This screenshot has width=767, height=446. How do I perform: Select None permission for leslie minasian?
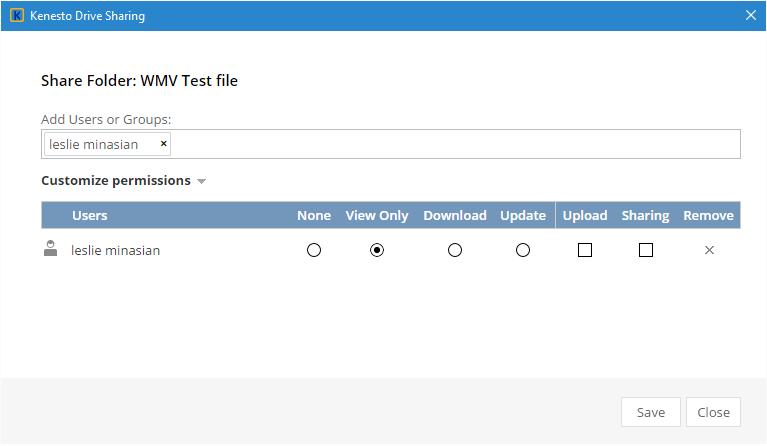pos(314,250)
